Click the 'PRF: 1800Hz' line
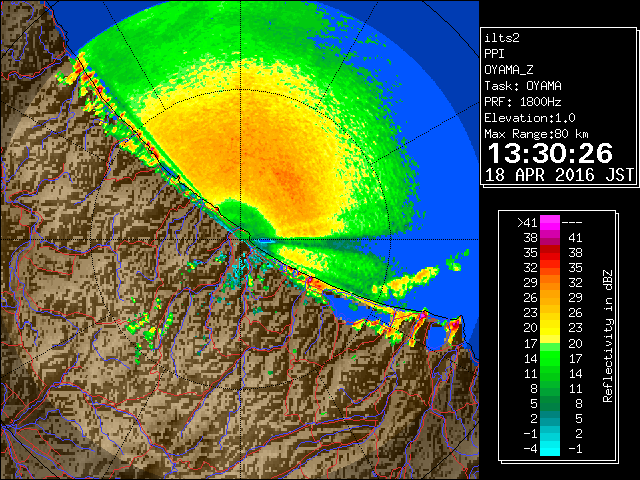 523,102
